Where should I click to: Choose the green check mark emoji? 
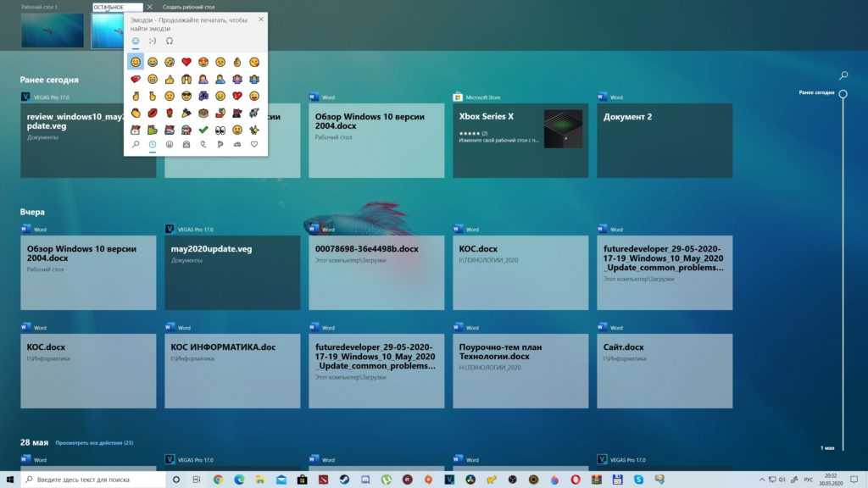tap(203, 130)
